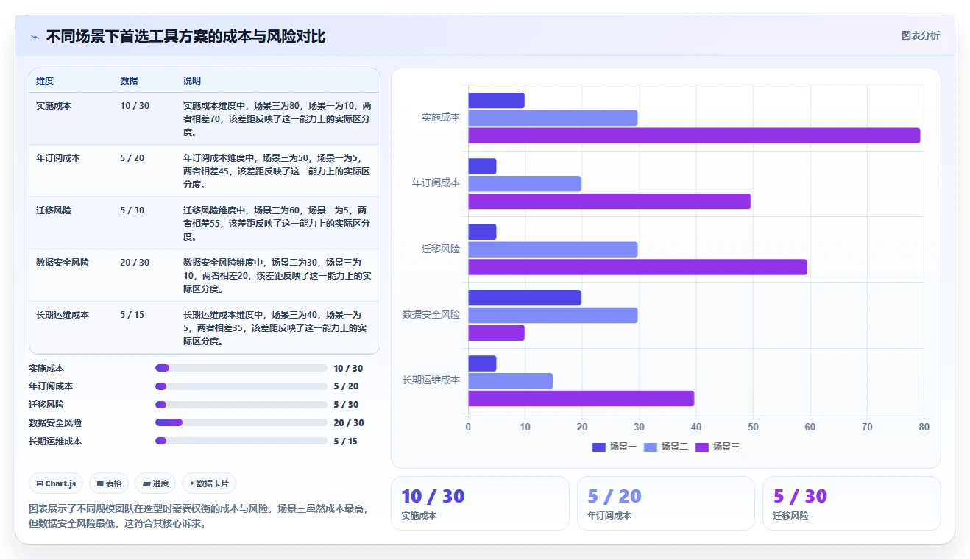Toggle 场景三 legend series in chart
Screen dimensions: 970x560
[x=718, y=447]
